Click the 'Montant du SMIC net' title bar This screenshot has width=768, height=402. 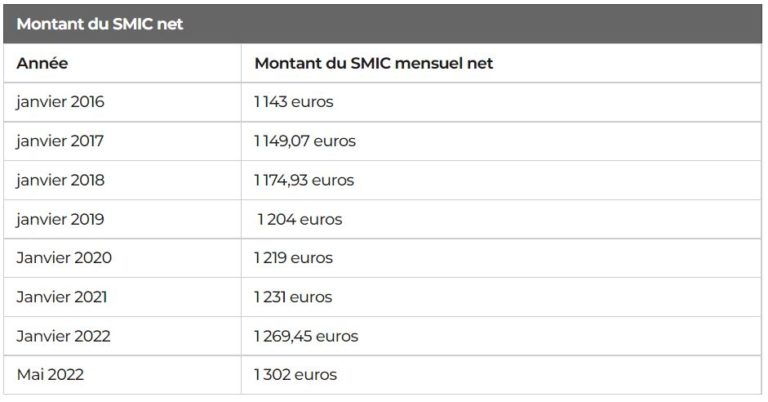383,24
